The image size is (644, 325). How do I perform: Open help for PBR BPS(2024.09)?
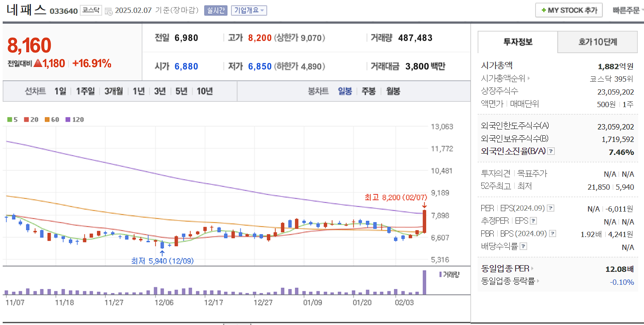pyautogui.click(x=553, y=233)
